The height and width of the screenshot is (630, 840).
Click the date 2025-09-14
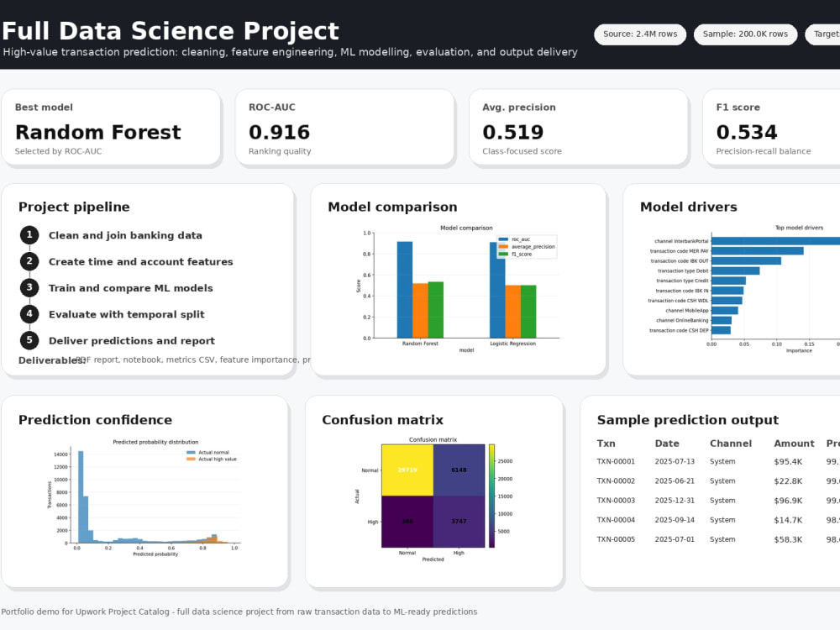click(x=675, y=520)
